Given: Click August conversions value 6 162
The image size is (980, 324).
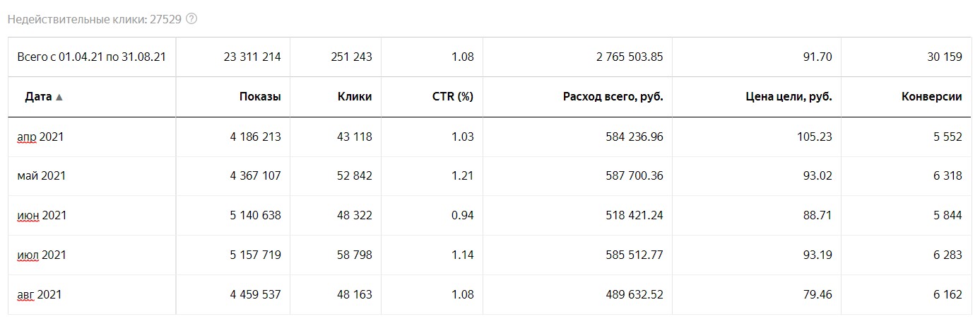Looking at the screenshot, I should (x=947, y=294).
